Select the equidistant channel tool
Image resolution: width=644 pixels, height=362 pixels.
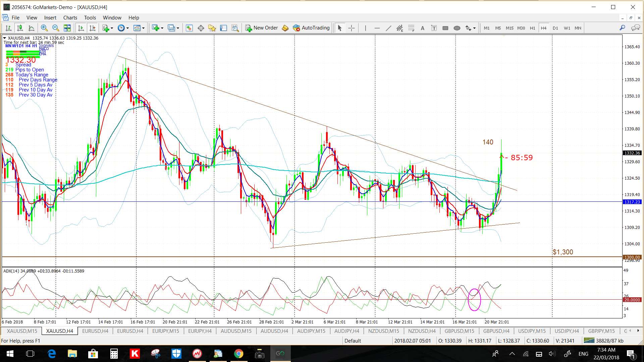(400, 28)
